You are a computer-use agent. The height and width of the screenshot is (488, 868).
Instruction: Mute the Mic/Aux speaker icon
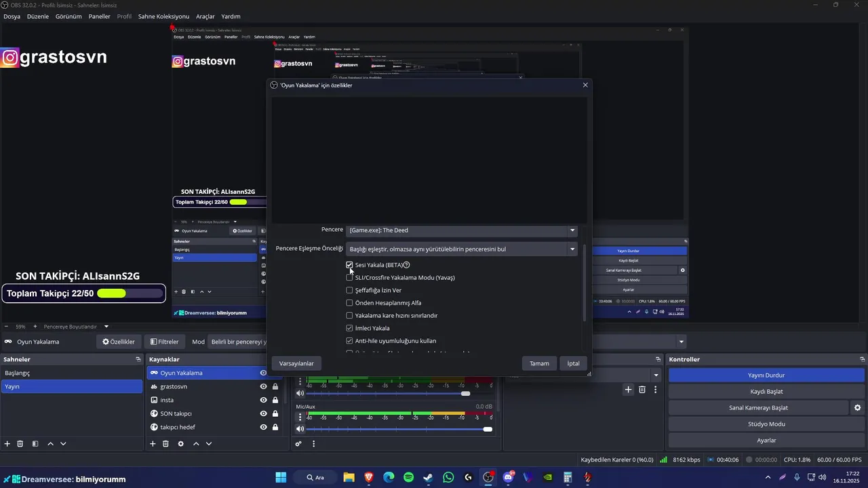300,429
